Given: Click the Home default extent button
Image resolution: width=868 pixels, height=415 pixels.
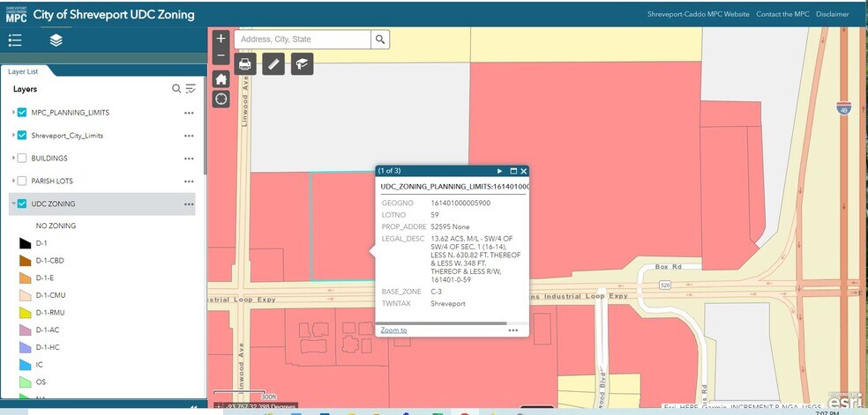Looking at the screenshot, I should (x=221, y=79).
